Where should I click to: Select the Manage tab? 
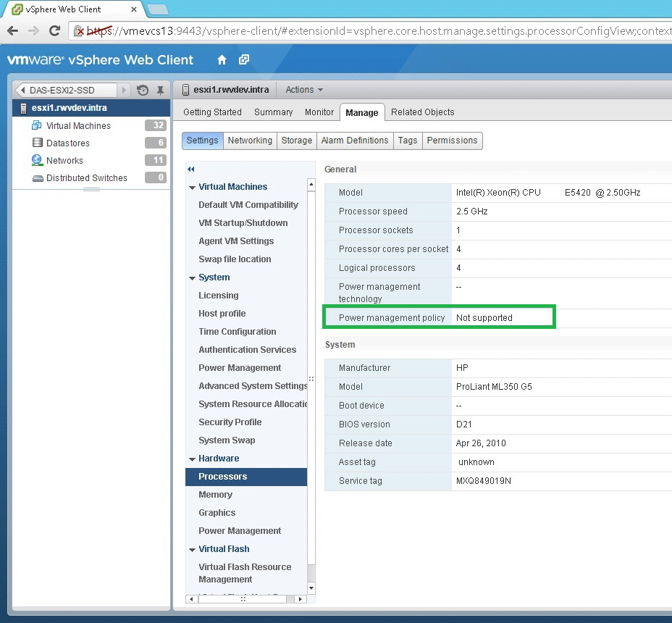click(x=362, y=113)
